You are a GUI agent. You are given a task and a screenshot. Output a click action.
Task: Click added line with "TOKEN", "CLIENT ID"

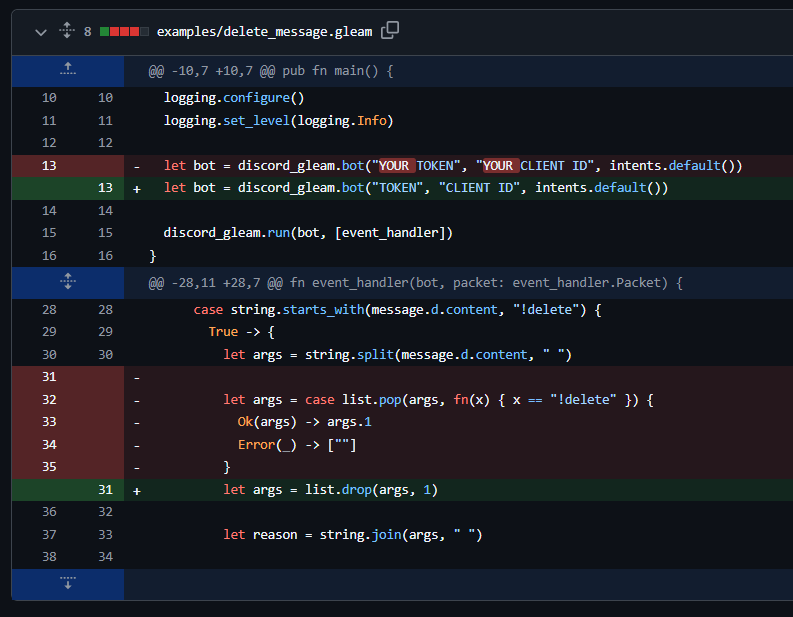[416, 188]
